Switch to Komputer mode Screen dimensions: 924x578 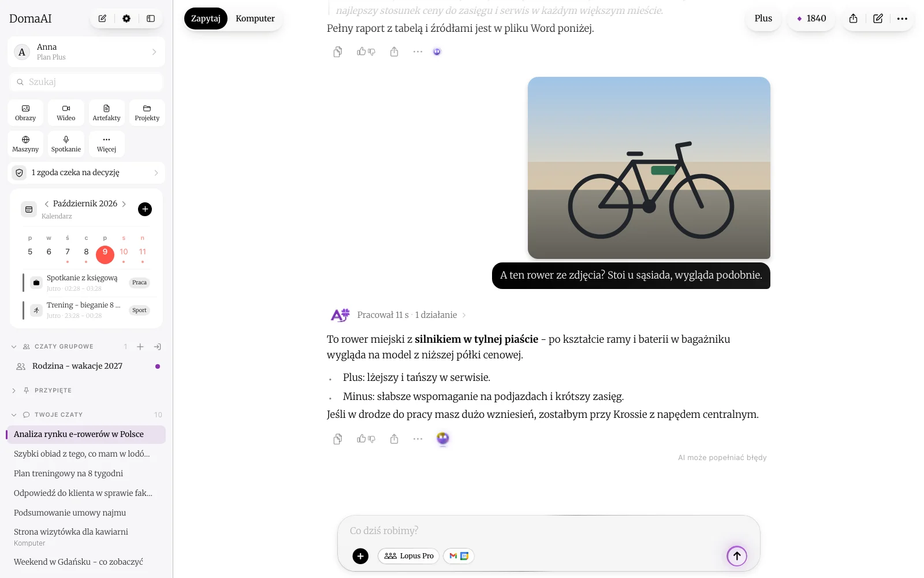tap(255, 18)
